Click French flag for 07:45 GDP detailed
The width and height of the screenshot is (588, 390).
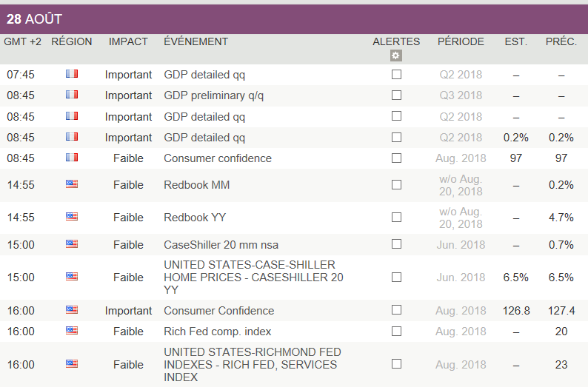pos(72,74)
